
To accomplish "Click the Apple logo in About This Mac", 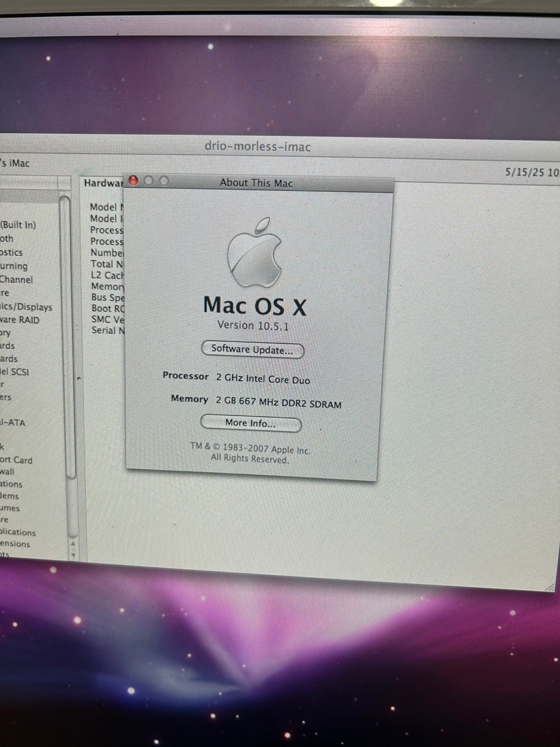I will (255, 253).
